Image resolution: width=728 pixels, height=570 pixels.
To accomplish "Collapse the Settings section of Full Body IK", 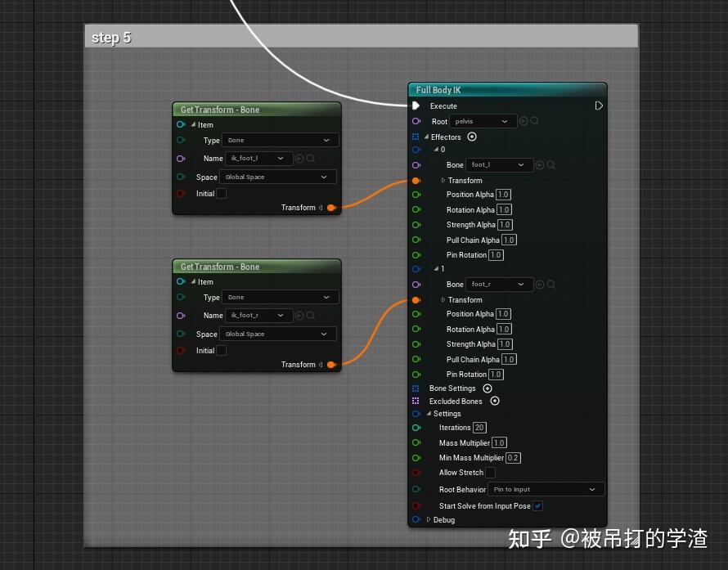I will click(x=429, y=413).
